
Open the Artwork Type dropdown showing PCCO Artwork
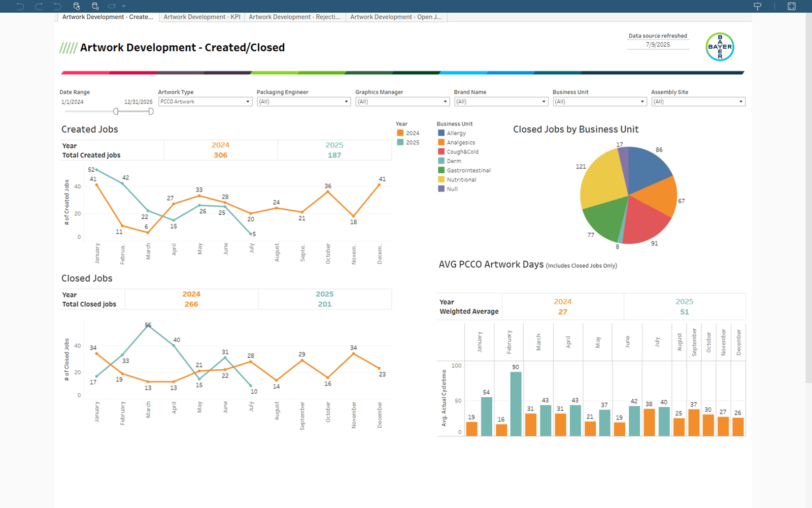pos(247,101)
